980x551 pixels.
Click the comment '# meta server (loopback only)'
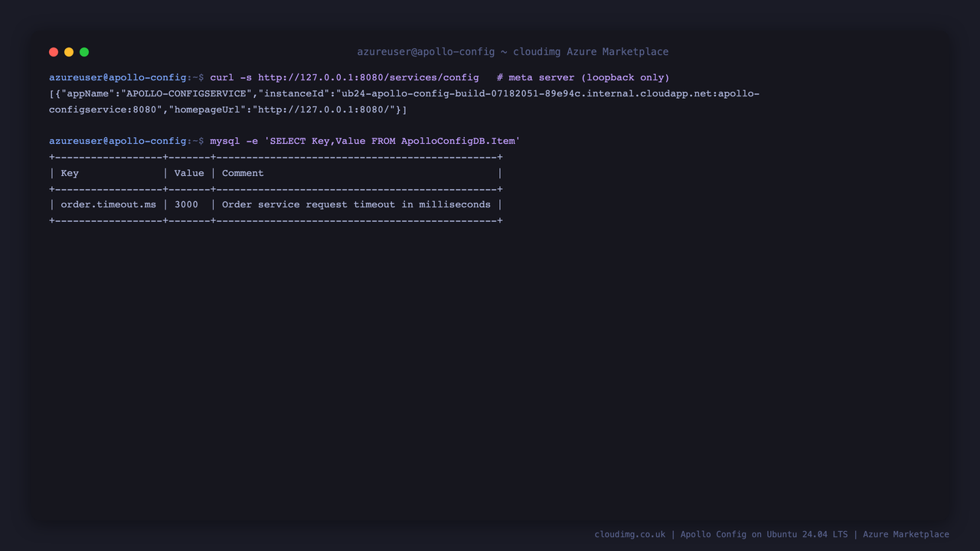[583, 77]
